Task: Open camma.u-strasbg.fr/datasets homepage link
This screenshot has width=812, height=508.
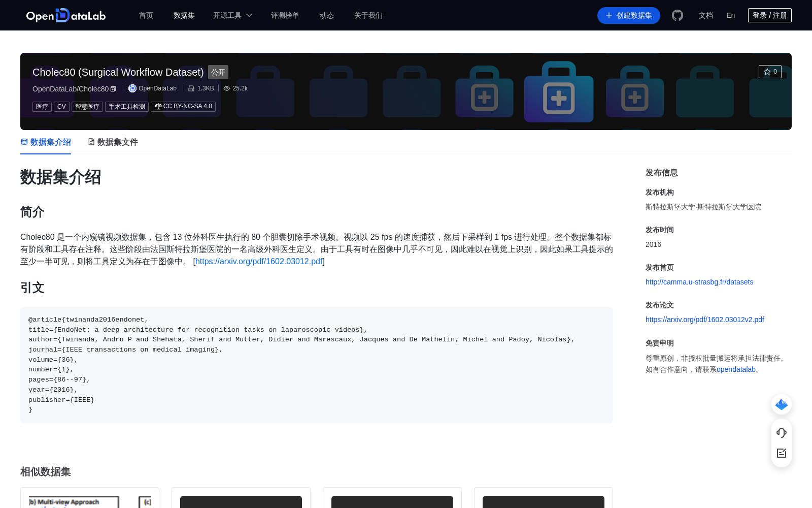Action: [x=699, y=282]
